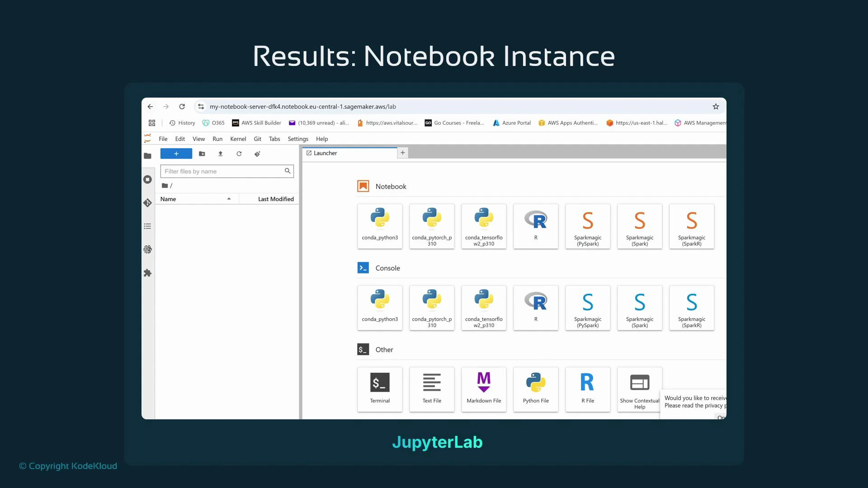Open the Table of Contents sidebar
The height and width of the screenshot is (488, 868).
point(148,226)
